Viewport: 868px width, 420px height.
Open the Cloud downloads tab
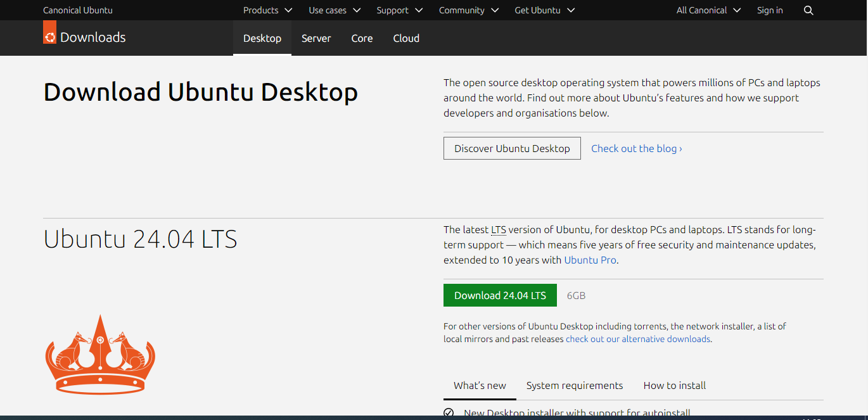406,38
